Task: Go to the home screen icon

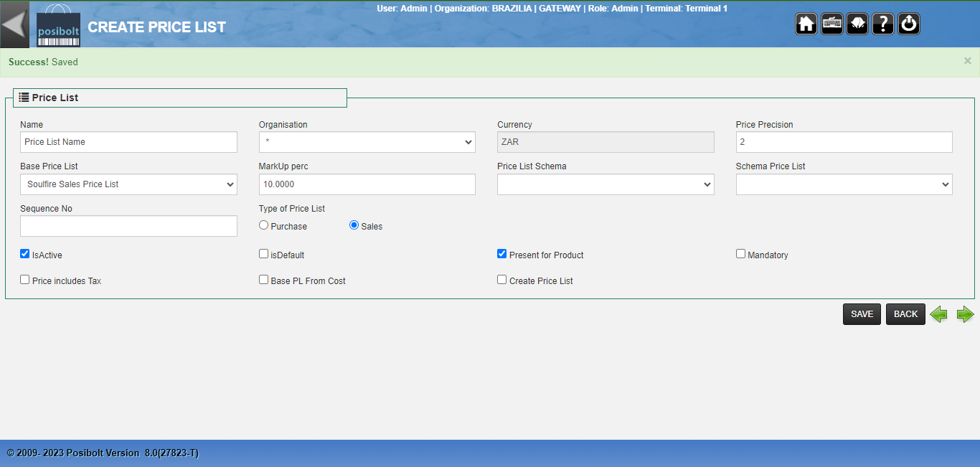Action: [806, 24]
